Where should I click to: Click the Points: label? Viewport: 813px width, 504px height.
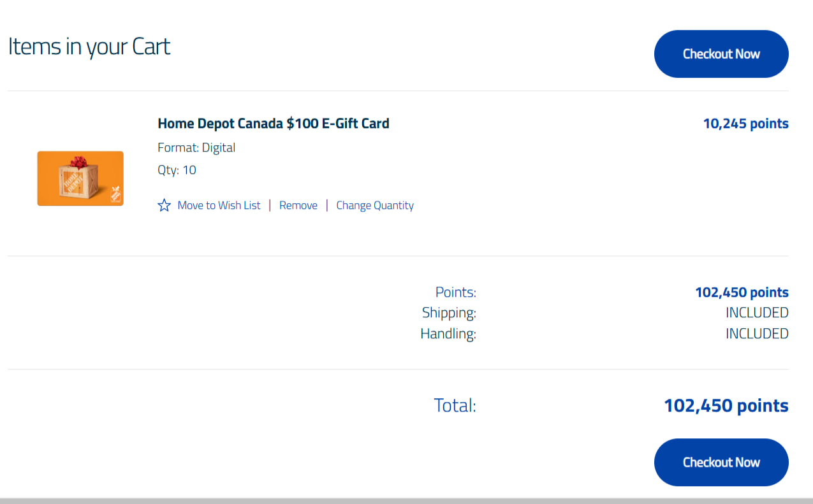point(455,292)
